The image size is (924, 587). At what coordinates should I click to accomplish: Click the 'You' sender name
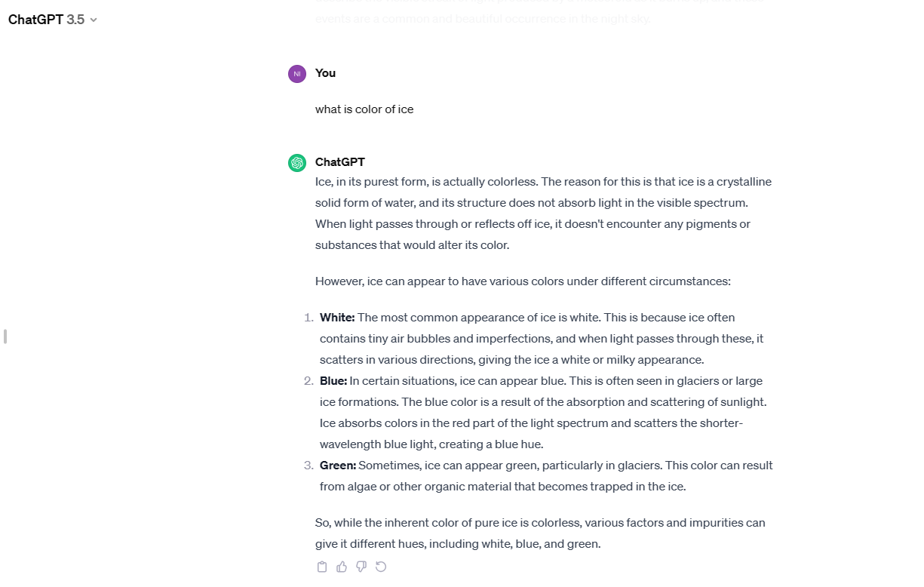coord(325,73)
